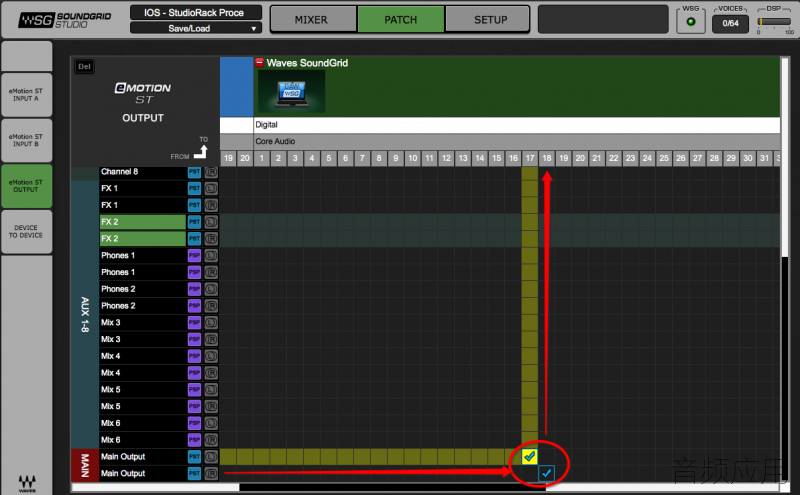Click the Voices 0/64 counter
Viewport: 800px width, 495px height.
click(x=730, y=23)
